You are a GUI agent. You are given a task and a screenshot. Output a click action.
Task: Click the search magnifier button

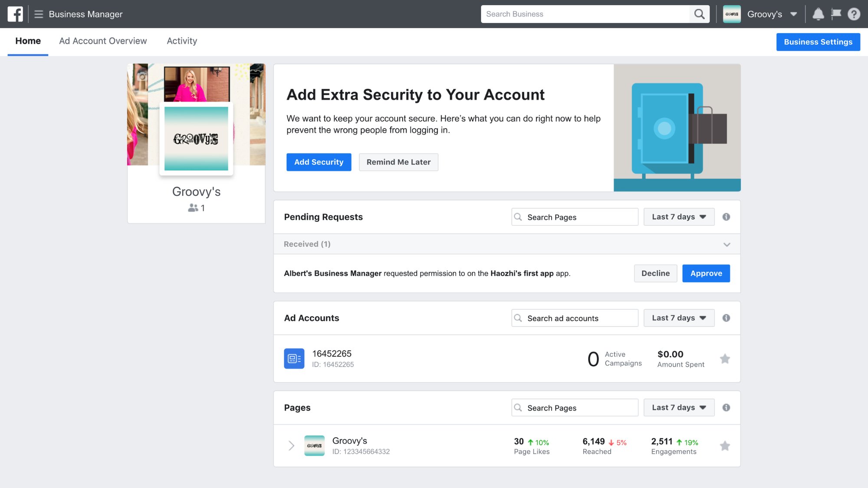(x=699, y=14)
